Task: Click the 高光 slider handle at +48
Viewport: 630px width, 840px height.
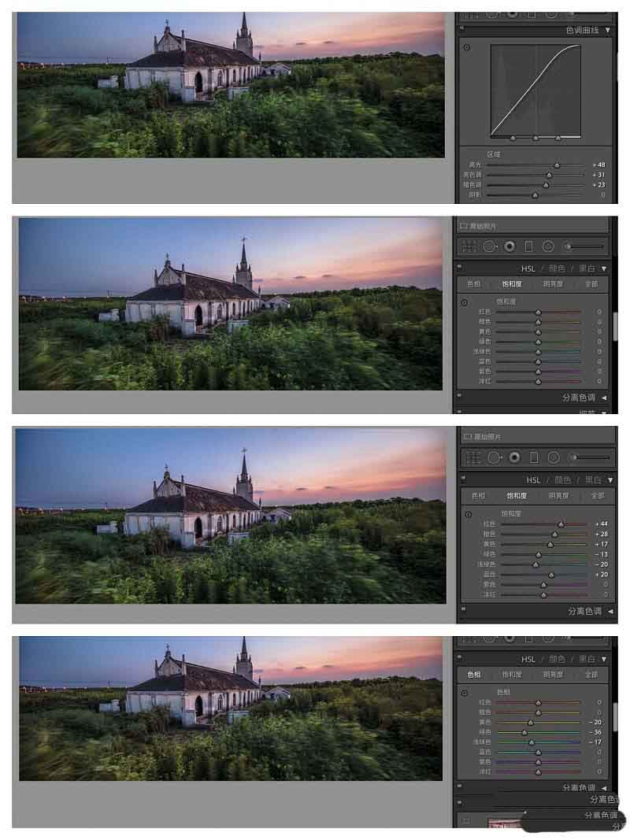Action: [x=557, y=165]
